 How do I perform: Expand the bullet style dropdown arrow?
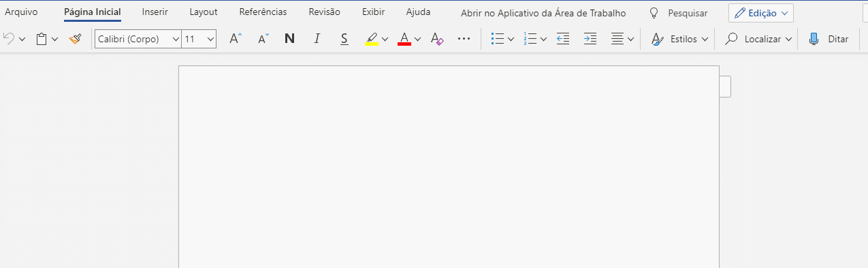511,40
